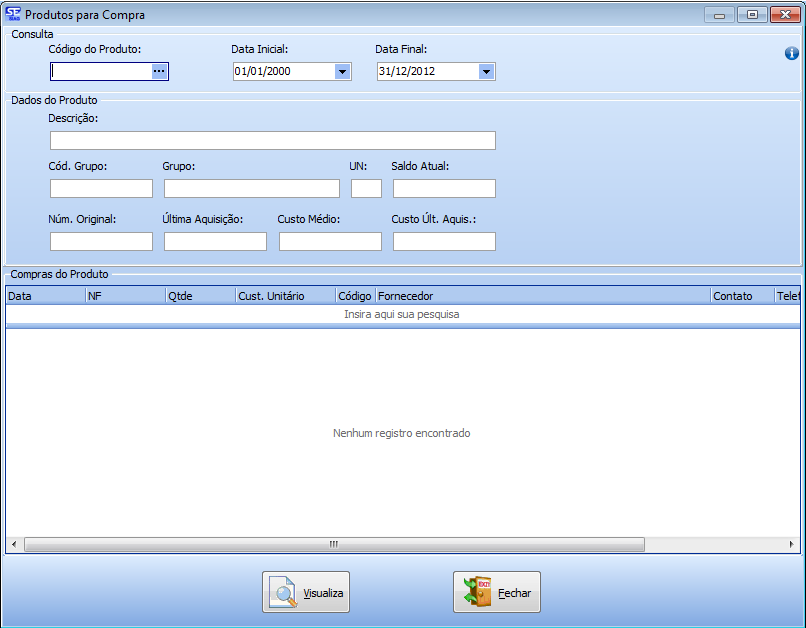Open the Data Final date picker
806x628 pixels.
[486, 72]
